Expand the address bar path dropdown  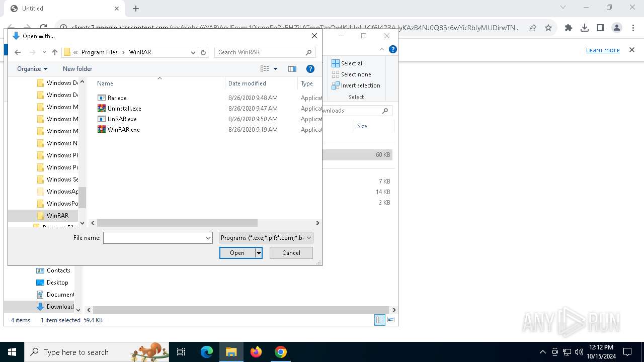tap(193, 52)
